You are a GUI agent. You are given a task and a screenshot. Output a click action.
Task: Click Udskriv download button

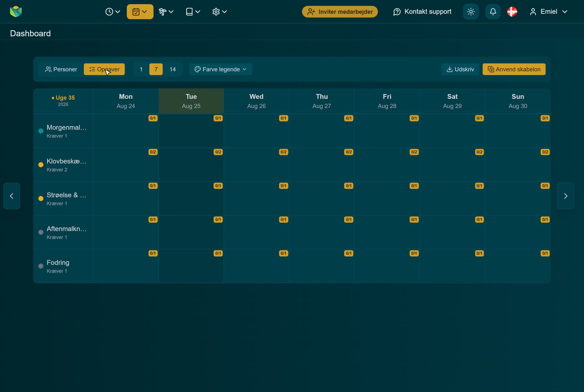460,69
